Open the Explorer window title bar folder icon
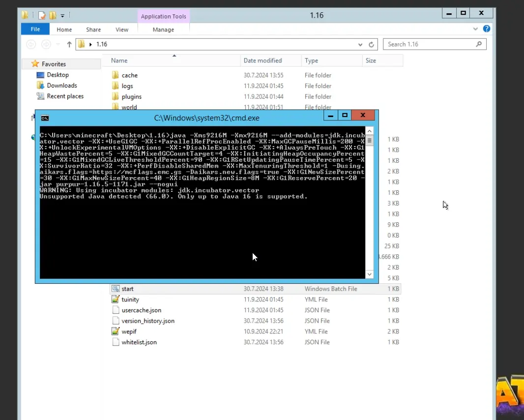Screen dimensions: 524x420 [25, 15]
